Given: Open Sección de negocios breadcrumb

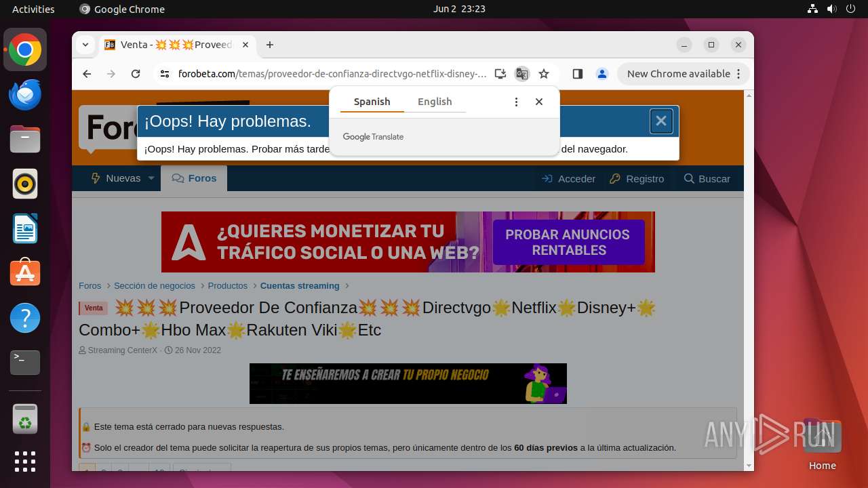Looking at the screenshot, I should (x=155, y=286).
